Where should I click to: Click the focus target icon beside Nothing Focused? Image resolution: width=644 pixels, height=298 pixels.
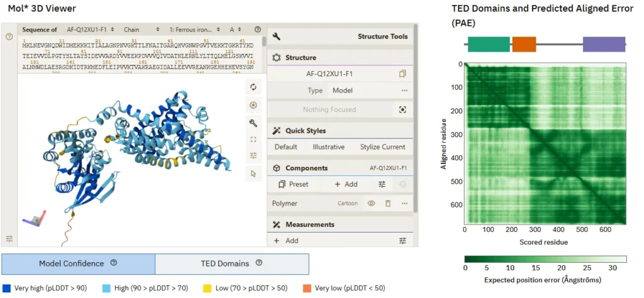click(x=402, y=109)
